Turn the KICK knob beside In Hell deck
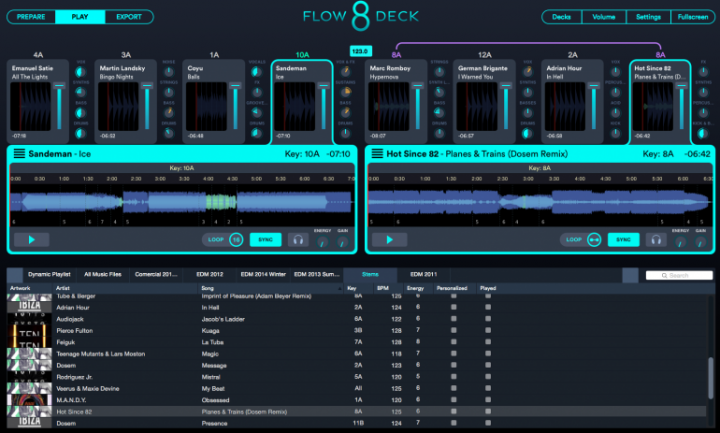This screenshot has height=433, width=720. [x=615, y=133]
